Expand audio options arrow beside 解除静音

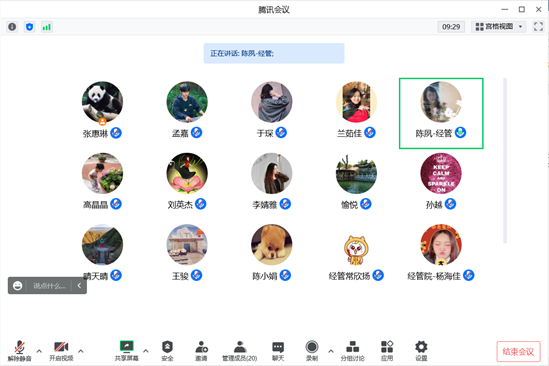pos(39,351)
